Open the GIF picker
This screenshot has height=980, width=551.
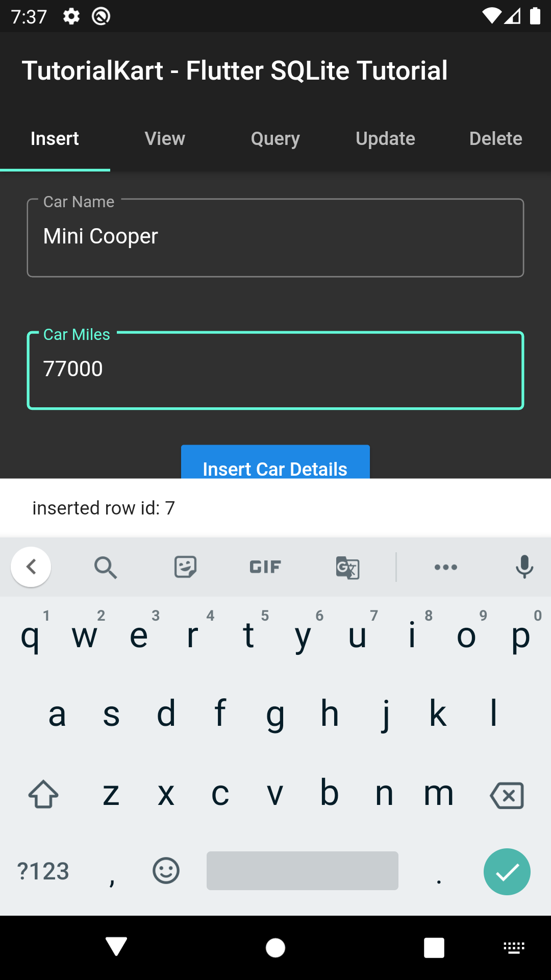pyautogui.click(x=265, y=567)
